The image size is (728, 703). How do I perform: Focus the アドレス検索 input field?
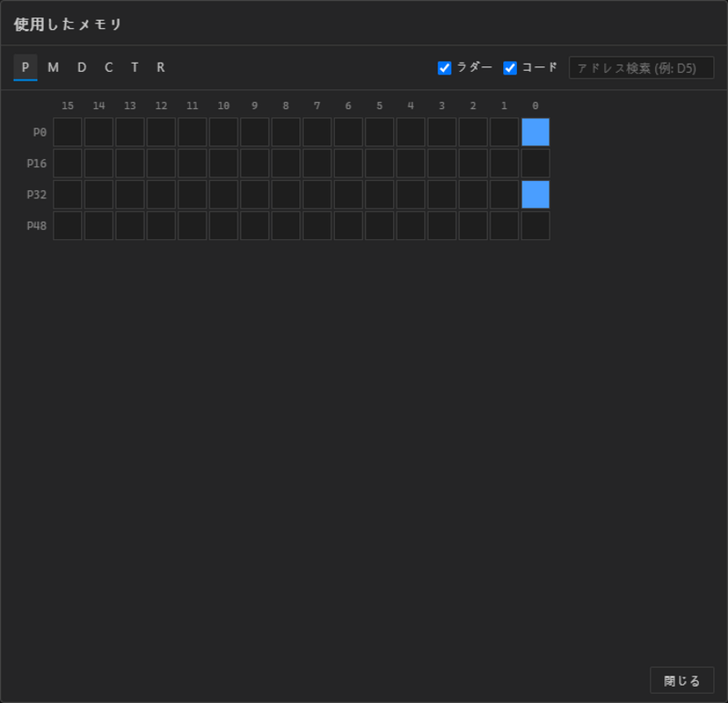coord(642,68)
